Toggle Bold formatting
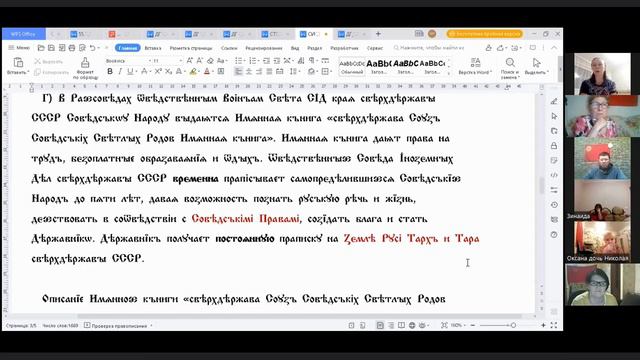The height and width of the screenshot is (360, 640). 110,71
